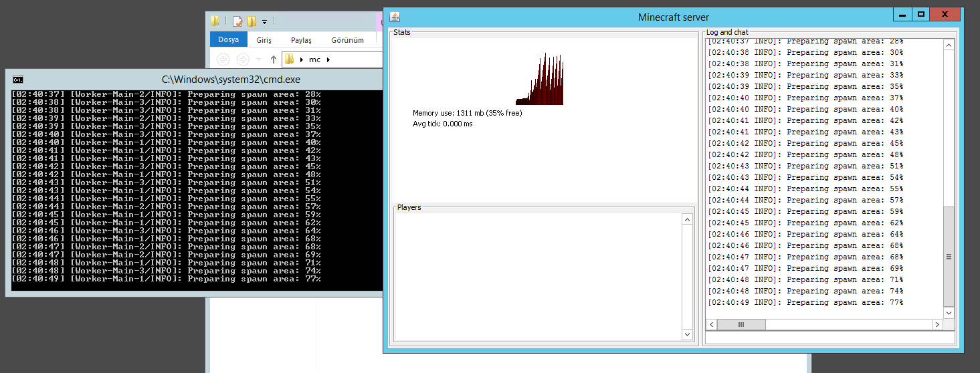Viewport: 980px width, 373px height.
Task: Click the 40% log line in Minecraft server
Action: point(806,110)
